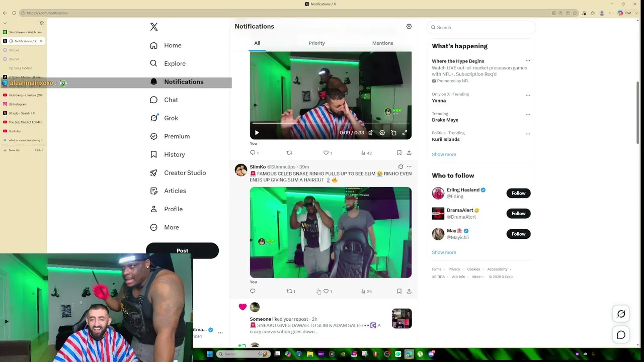Switch to the Mentions tab
The height and width of the screenshot is (362, 644).
(382, 43)
